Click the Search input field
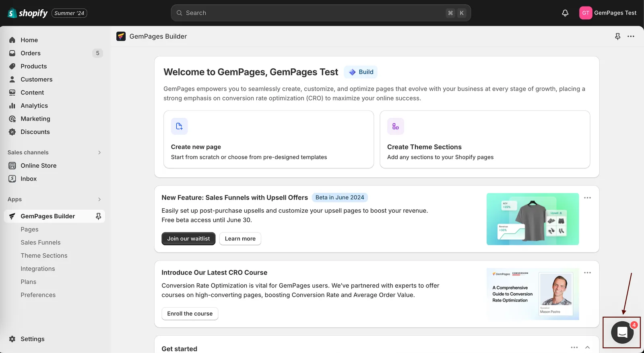 point(321,13)
